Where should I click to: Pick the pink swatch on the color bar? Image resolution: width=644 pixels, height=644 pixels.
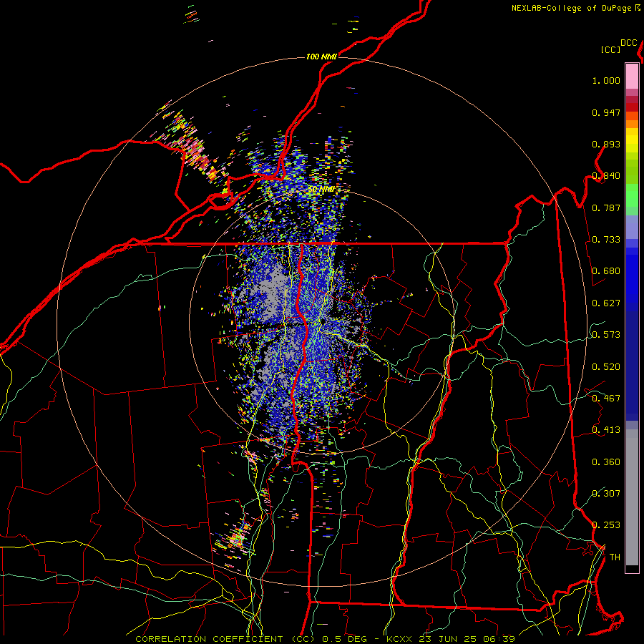point(632,76)
